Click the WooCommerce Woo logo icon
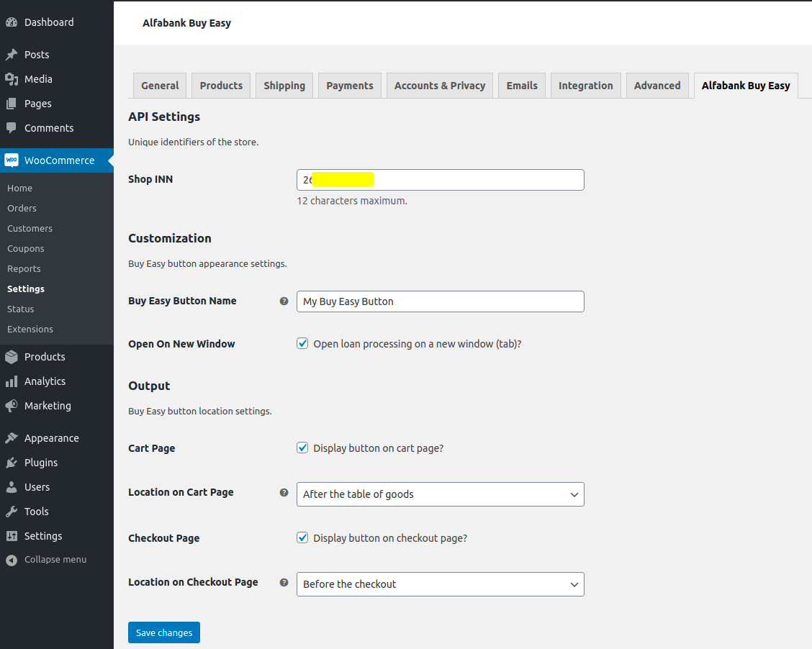Screen dimensions: 812x649 point(12,160)
